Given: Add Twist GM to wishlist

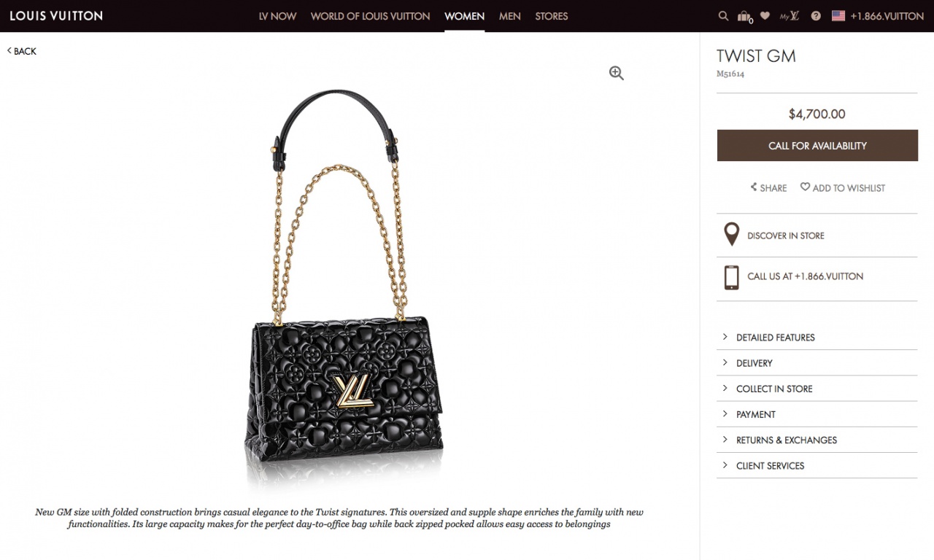Looking at the screenshot, I should coord(843,188).
